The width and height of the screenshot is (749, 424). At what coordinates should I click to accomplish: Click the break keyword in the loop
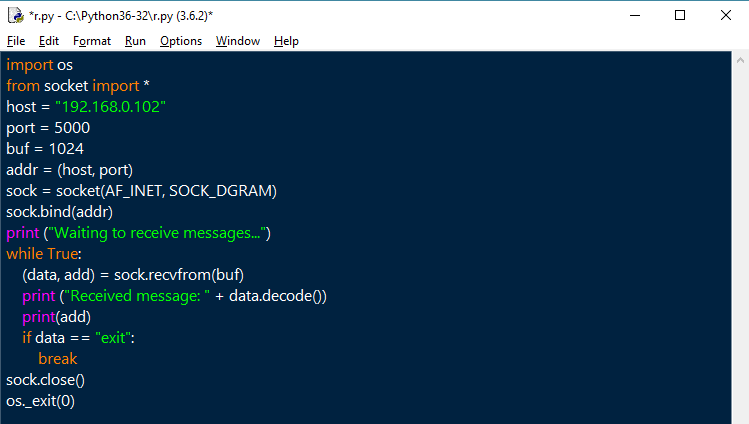[x=58, y=359]
